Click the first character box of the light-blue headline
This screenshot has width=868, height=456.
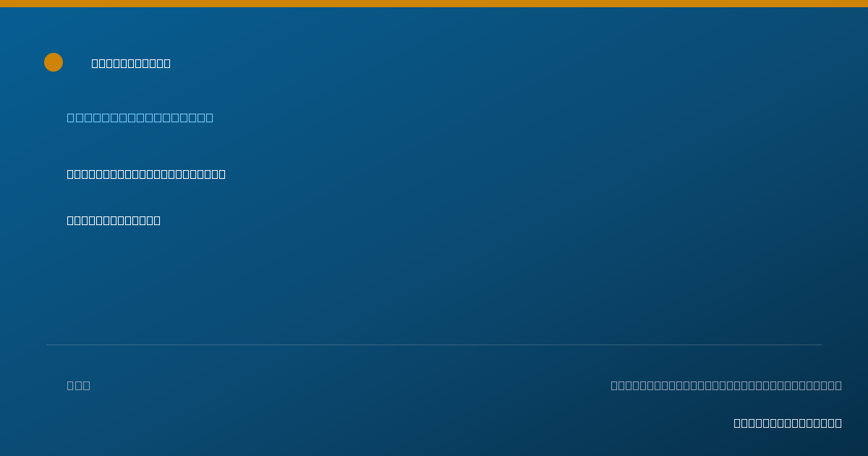(71, 117)
